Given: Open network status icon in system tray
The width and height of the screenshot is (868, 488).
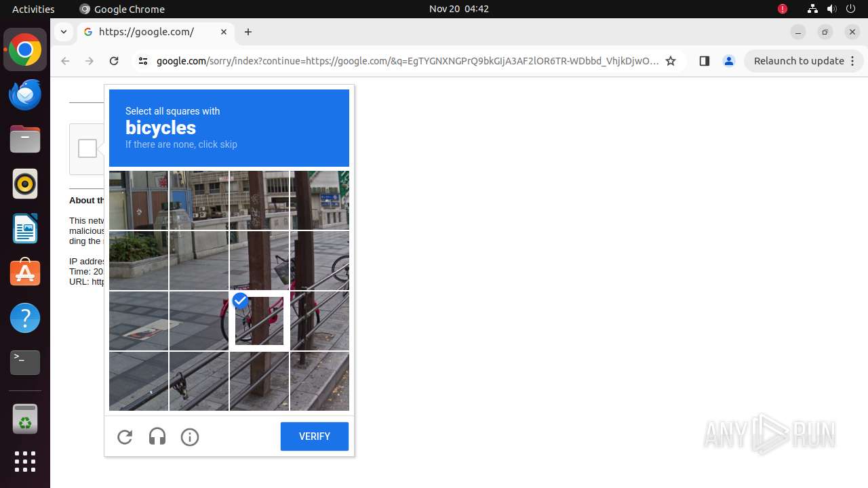Looking at the screenshot, I should [x=812, y=9].
